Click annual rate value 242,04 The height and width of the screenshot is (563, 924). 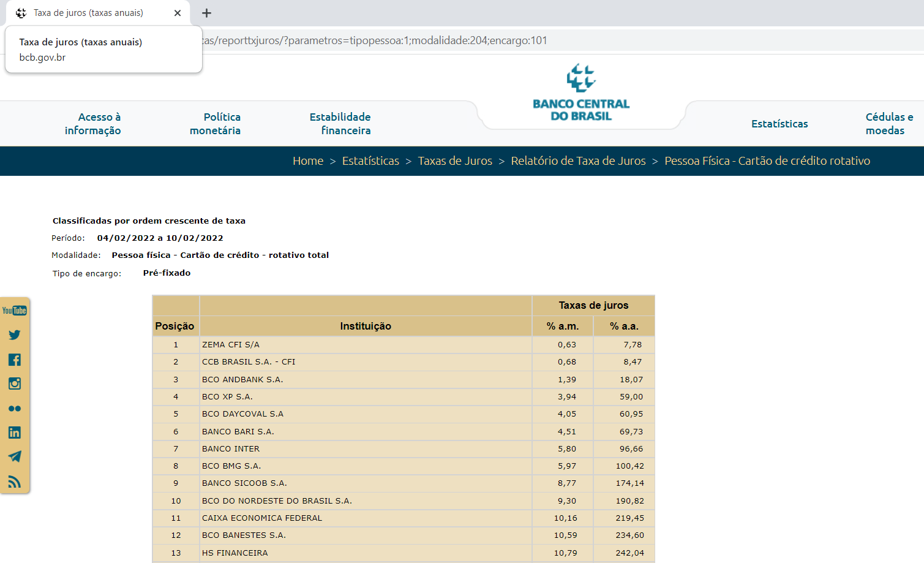point(629,553)
